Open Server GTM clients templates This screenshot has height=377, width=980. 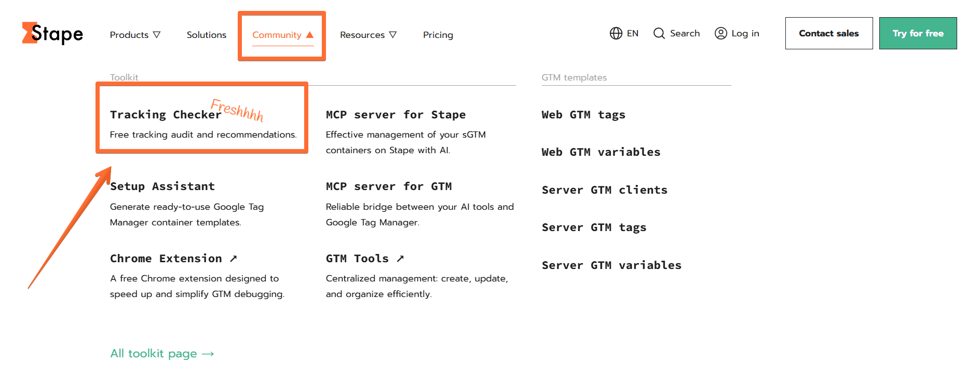pos(605,190)
